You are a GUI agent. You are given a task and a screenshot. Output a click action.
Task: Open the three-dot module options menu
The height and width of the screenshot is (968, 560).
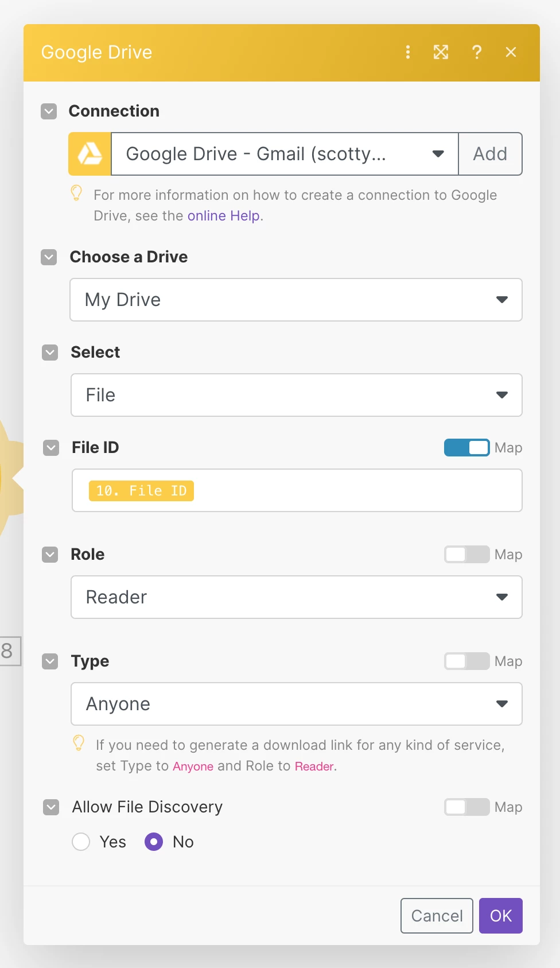coord(408,52)
